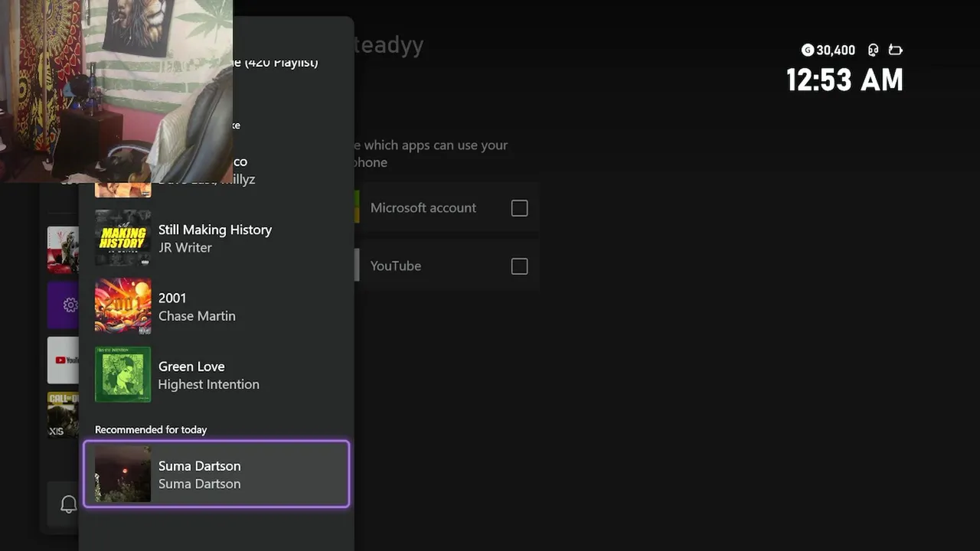Select the controller battery icon
Image resolution: width=980 pixels, height=551 pixels.
[895, 50]
